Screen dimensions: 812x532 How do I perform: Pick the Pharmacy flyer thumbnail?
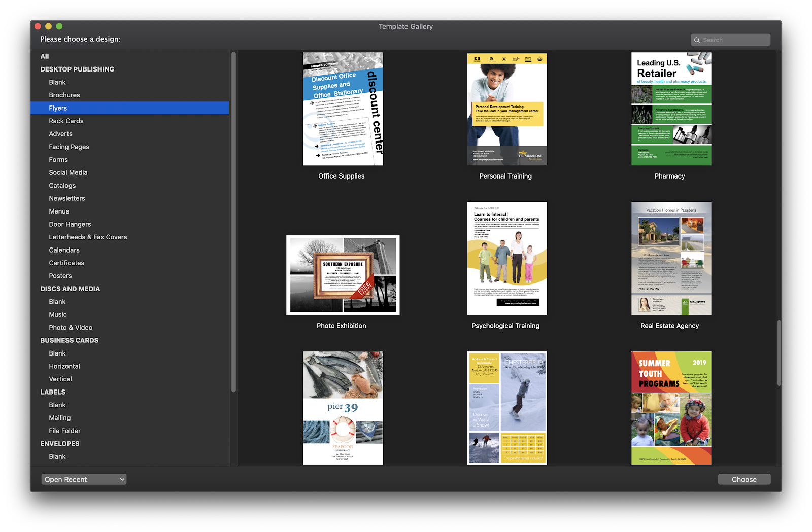click(671, 109)
